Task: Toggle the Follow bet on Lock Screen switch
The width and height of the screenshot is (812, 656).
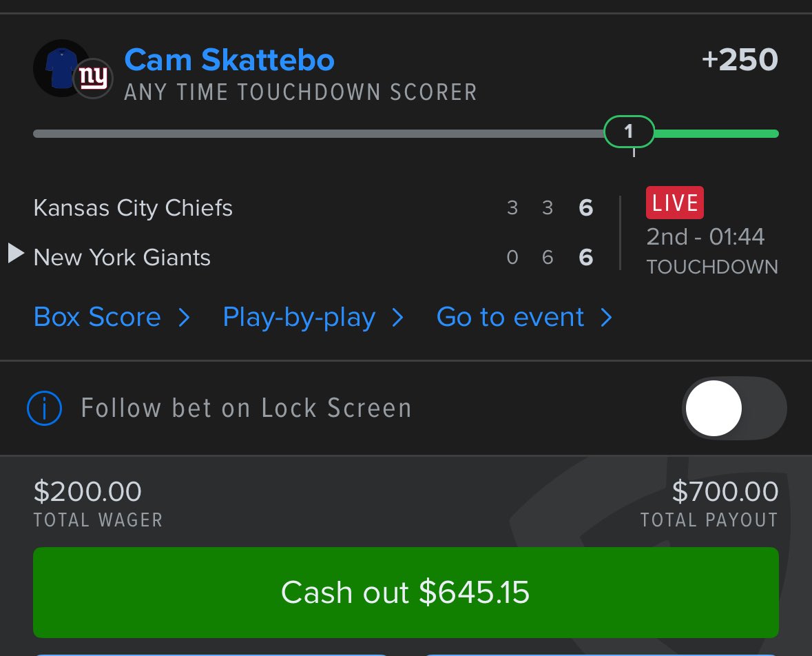Action: tap(733, 409)
